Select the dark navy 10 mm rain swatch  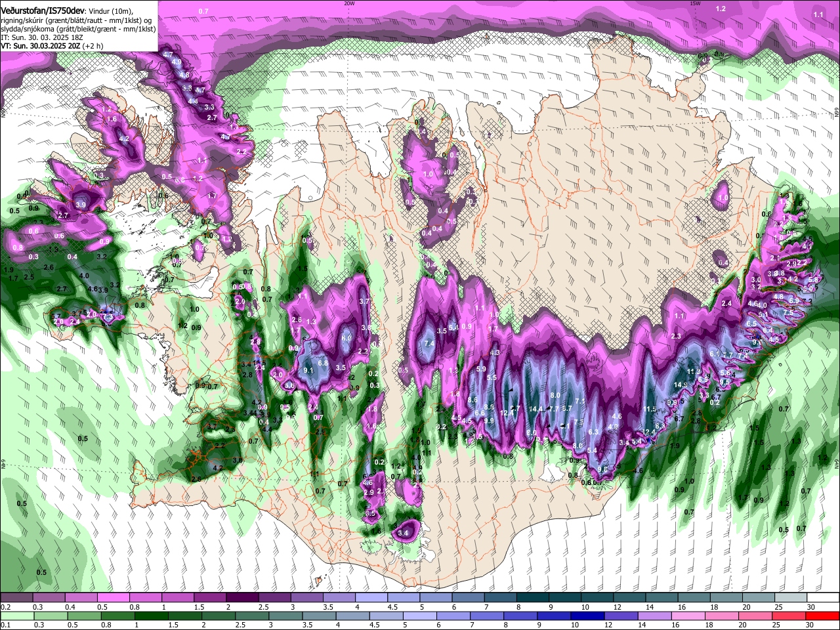tap(586, 616)
